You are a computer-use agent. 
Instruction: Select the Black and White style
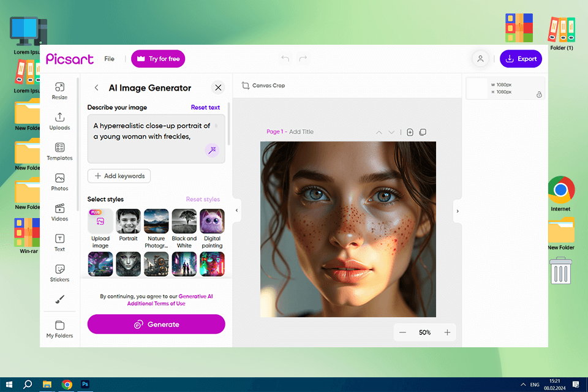184,229
